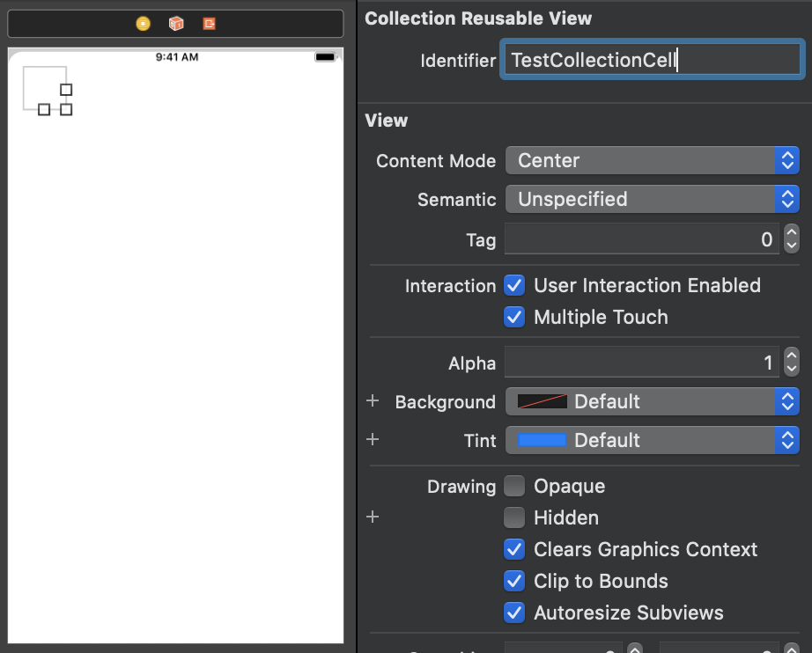Click the plus button next to Background
This screenshot has width=812, height=653.
pos(373,400)
